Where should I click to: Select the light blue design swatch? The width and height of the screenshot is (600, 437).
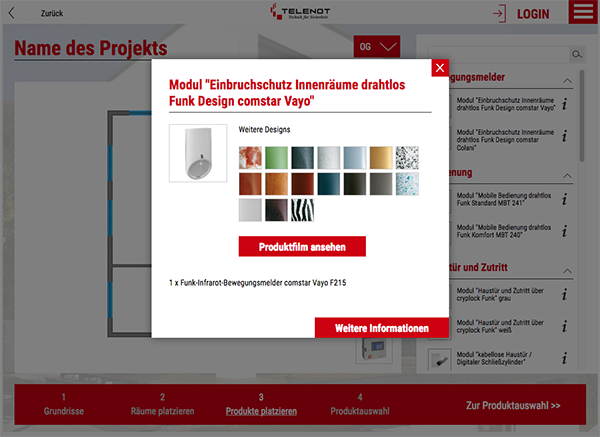tap(355, 158)
